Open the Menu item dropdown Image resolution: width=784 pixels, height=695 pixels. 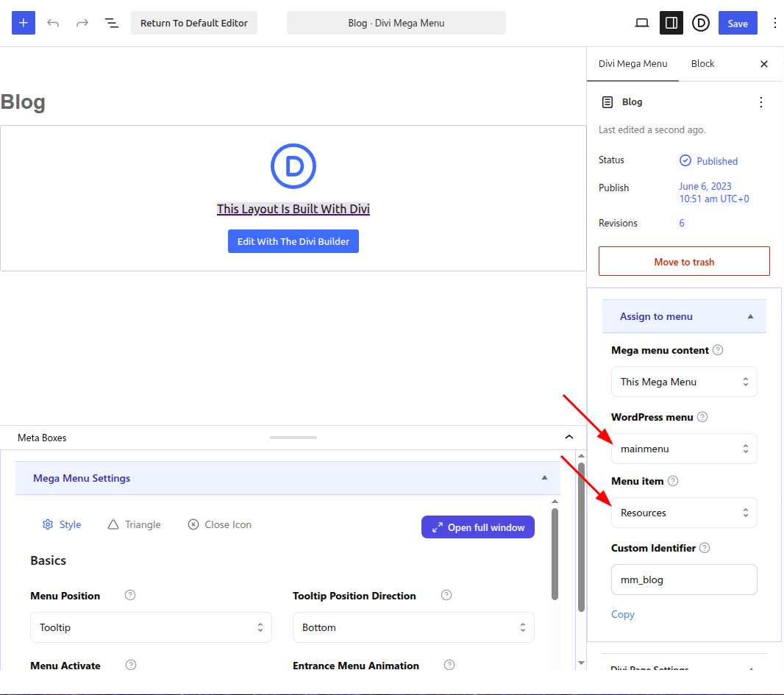pos(684,513)
